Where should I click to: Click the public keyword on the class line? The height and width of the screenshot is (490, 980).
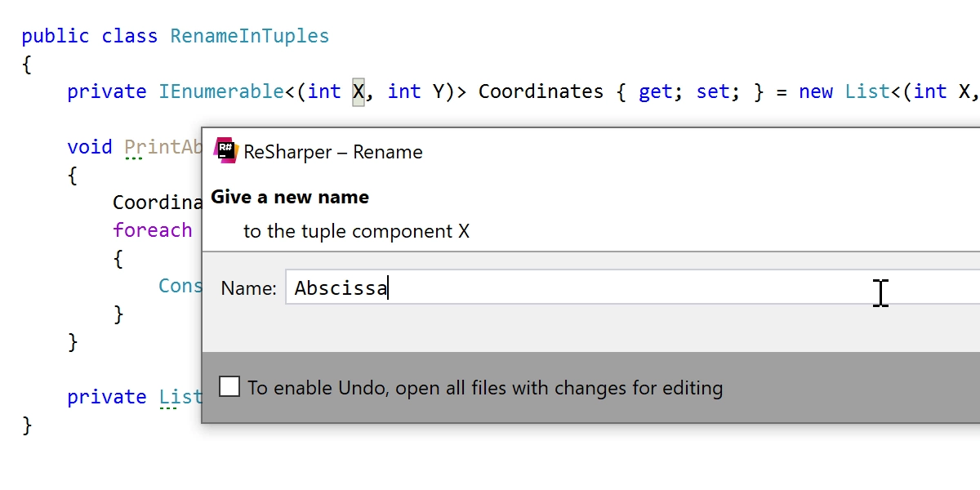pyautogui.click(x=56, y=36)
